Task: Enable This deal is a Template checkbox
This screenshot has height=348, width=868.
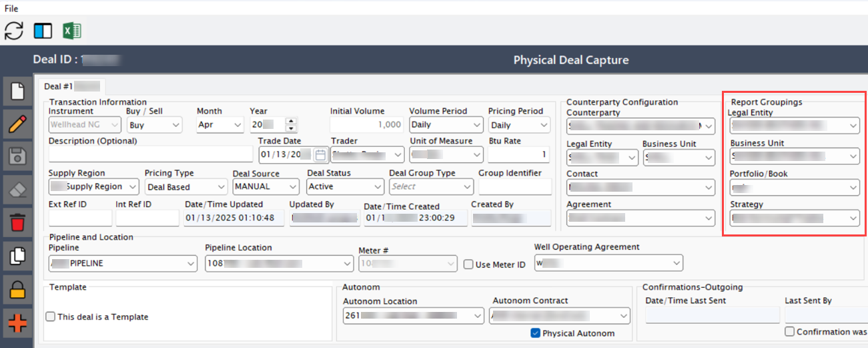Action: click(50, 317)
